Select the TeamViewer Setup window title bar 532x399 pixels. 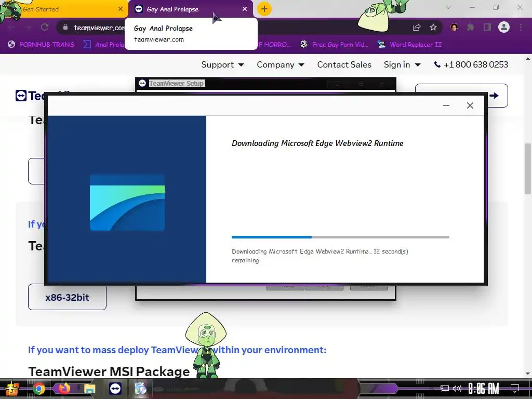[x=265, y=83]
